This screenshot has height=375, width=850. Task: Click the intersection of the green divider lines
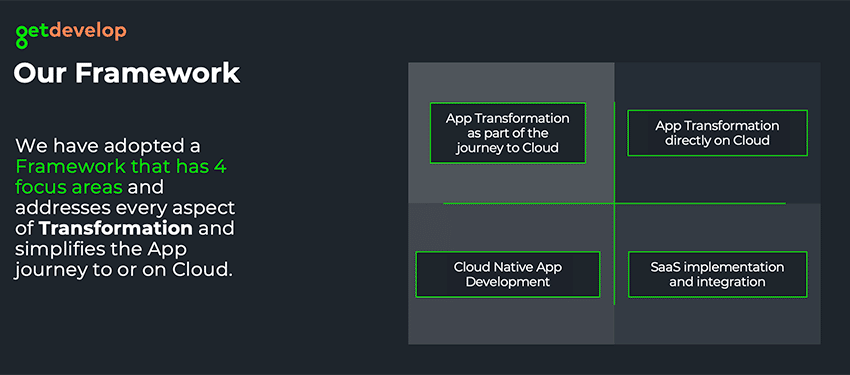pyautogui.click(x=614, y=203)
